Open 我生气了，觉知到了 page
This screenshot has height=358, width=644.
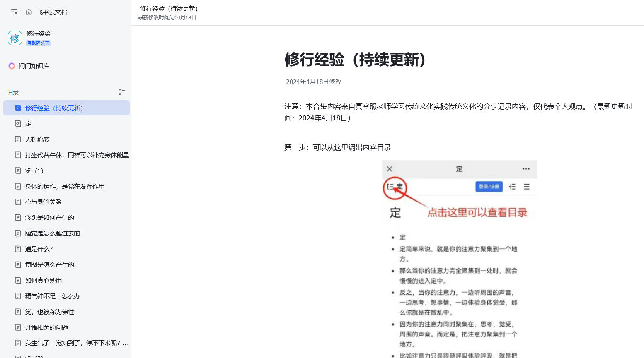click(x=66, y=343)
